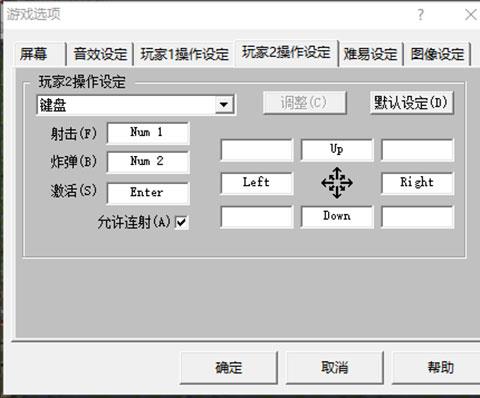Click the 射击 key field showing Num 1
This screenshot has height=398, width=480.
(x=148, y=133)
